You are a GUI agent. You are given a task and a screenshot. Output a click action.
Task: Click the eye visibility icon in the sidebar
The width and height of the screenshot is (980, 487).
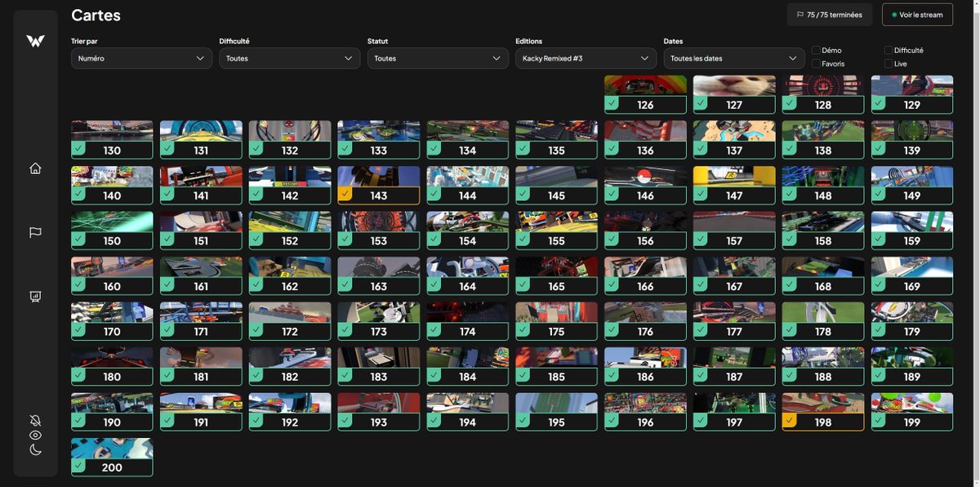(35, 435)
